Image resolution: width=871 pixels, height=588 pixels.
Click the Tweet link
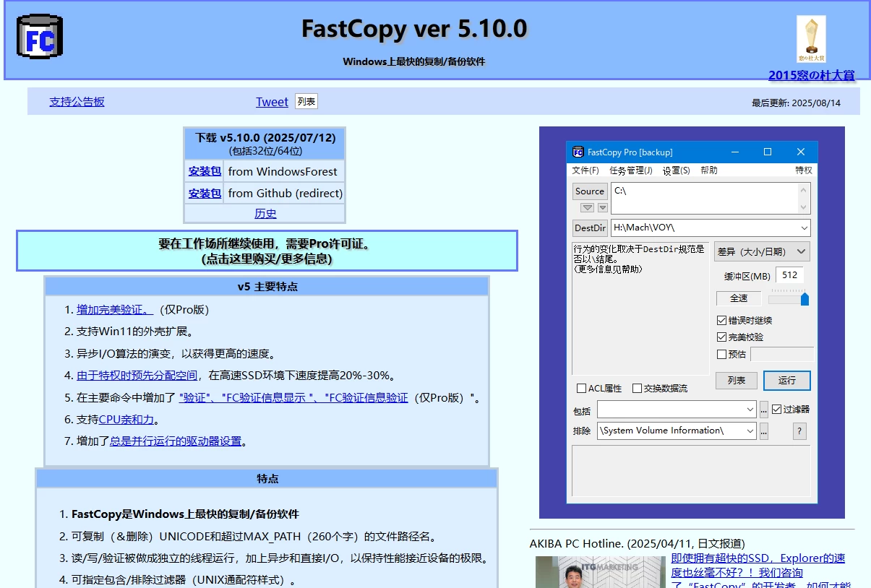tap(272, 102)
